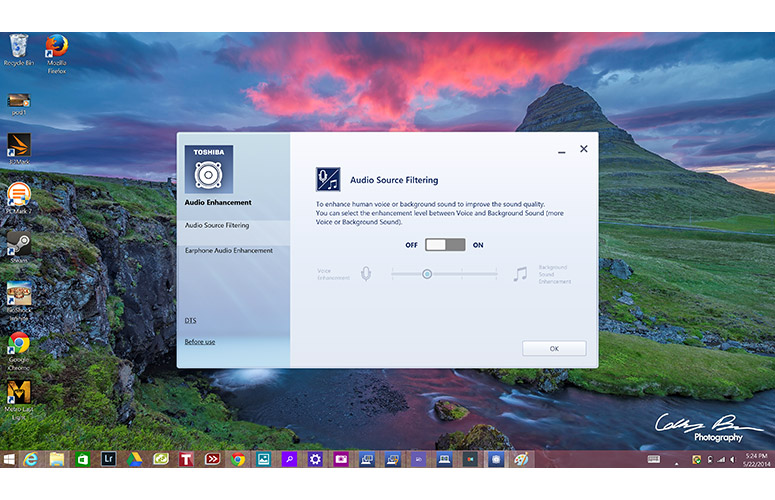The width and height of the screenshot is (775, 500).
Task: Select the Steam desktop shortcut
Action: tap(19, 247)
